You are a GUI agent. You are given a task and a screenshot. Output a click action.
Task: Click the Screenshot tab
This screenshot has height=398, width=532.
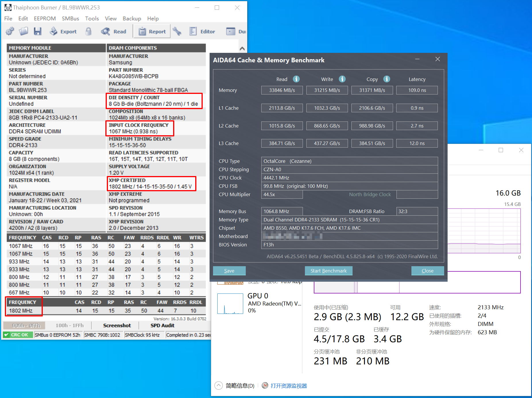[x=117, y=325]
